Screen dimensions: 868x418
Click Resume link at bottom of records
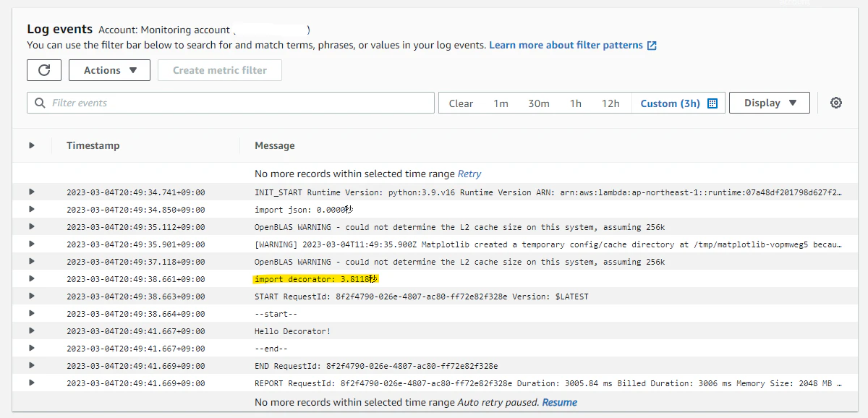560,402
